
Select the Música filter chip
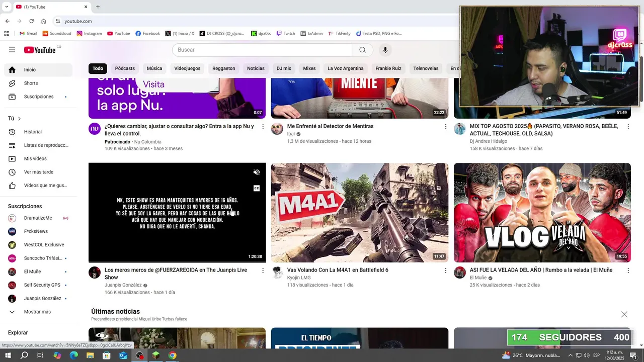click(154, 68)
